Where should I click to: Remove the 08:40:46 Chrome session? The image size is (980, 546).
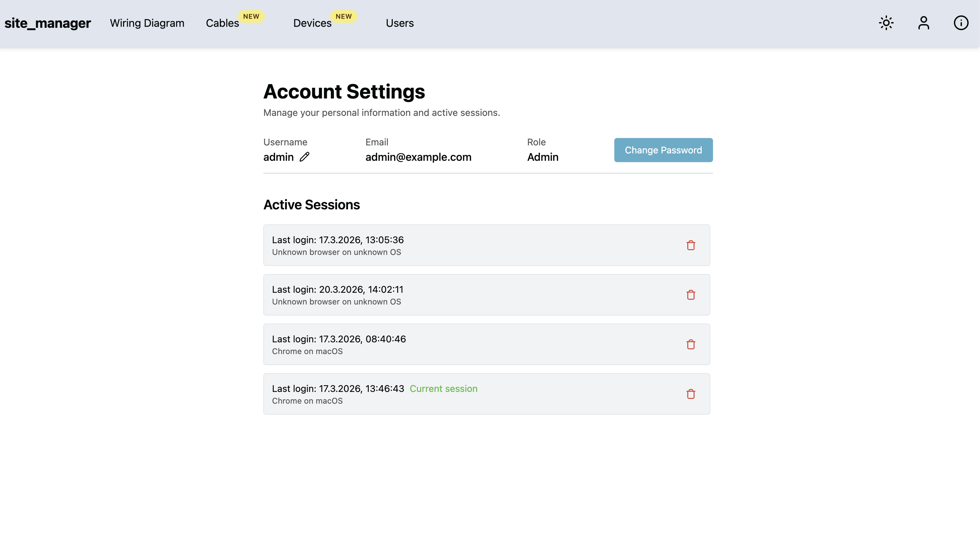pos(691,344)
